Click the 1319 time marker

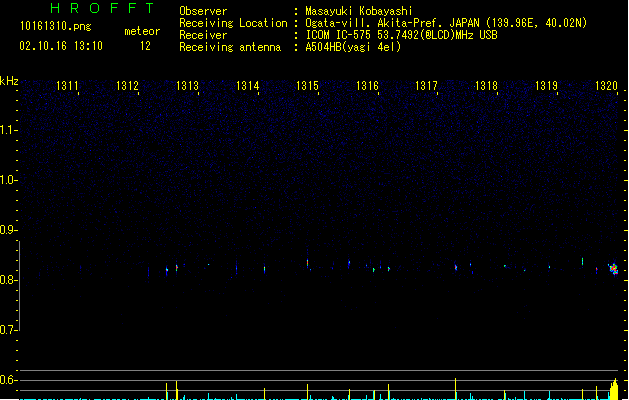tap(546, 85)
